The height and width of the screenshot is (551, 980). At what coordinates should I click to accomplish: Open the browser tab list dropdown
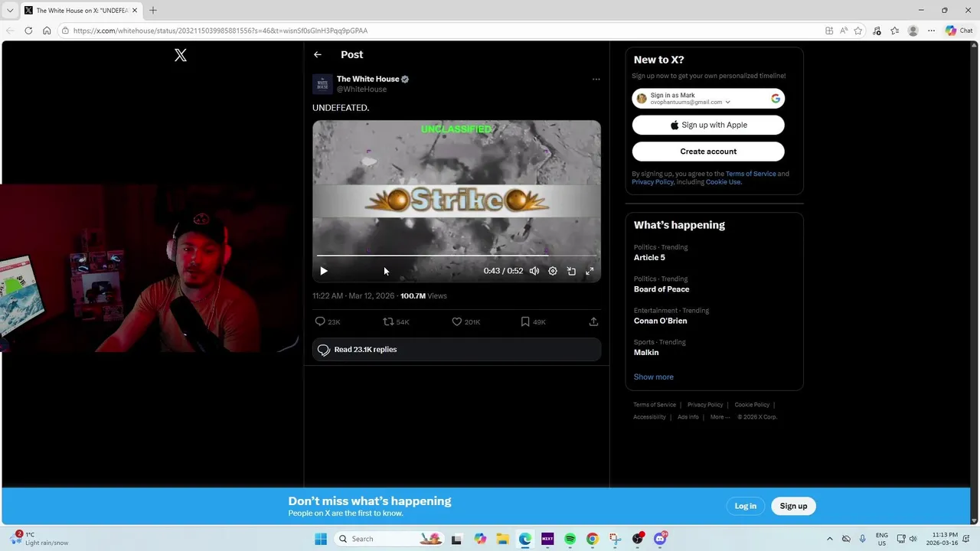10,11
